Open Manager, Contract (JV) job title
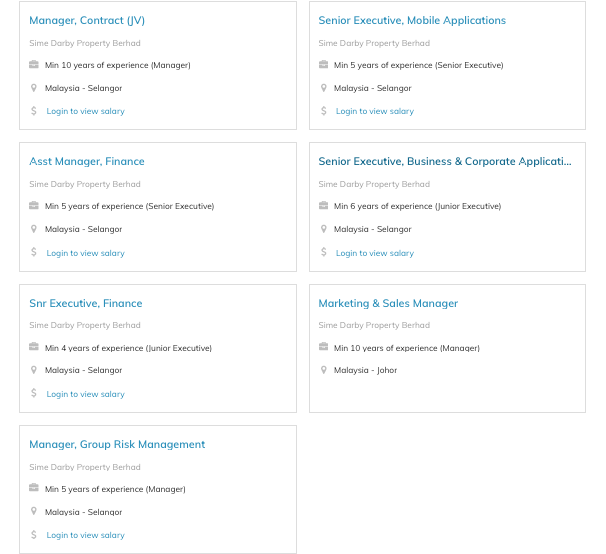Screen dimensions: 606x554 click(87, 20)
